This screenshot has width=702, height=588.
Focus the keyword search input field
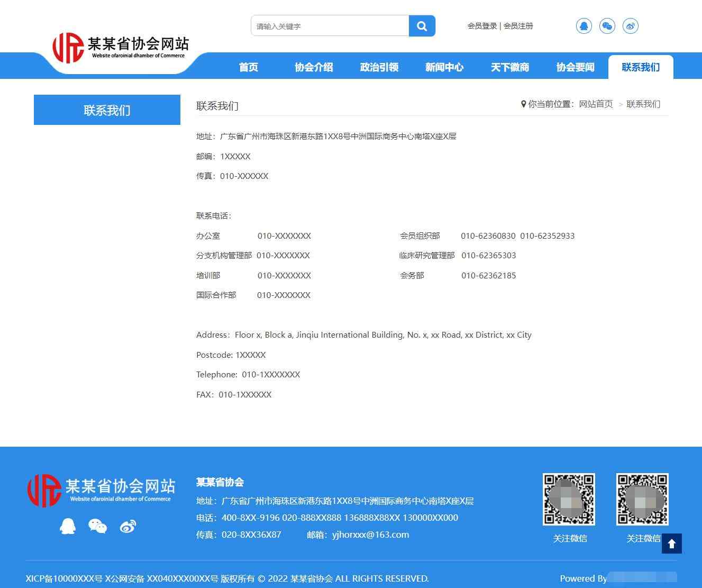click(x=330, y=26)
